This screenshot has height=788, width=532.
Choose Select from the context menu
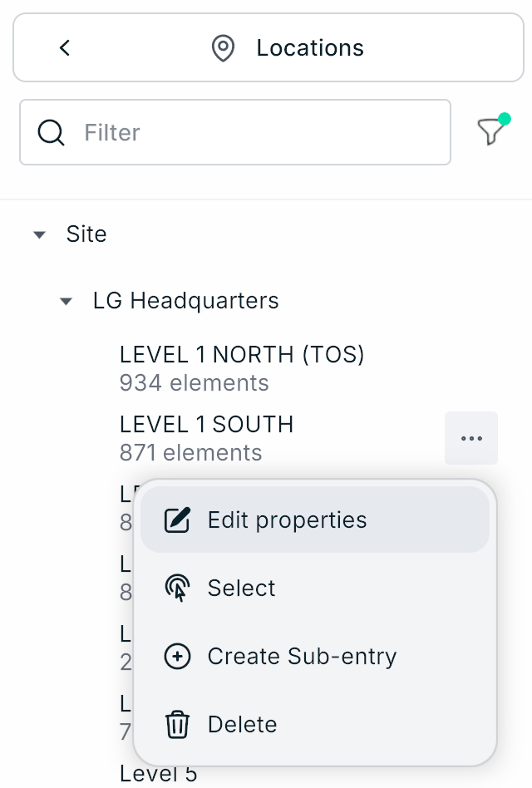click(x=242, y=589)
